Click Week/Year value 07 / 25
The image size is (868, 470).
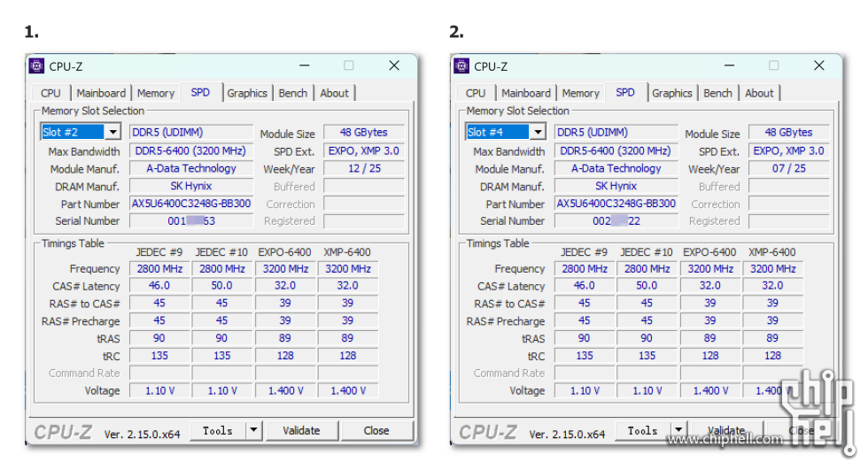[x=789, y=168]
